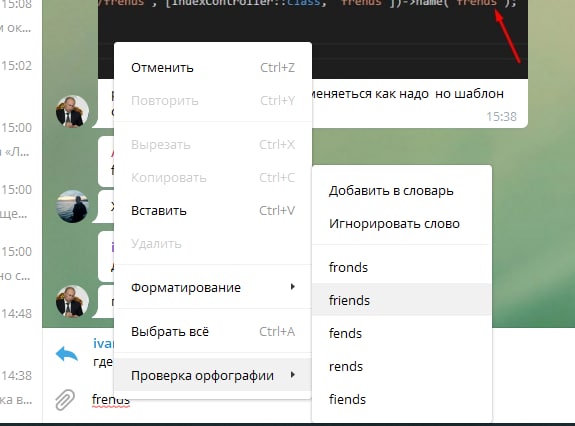Click the message timestamp 15:38
The image size is (575, 426).
point(501,117)
